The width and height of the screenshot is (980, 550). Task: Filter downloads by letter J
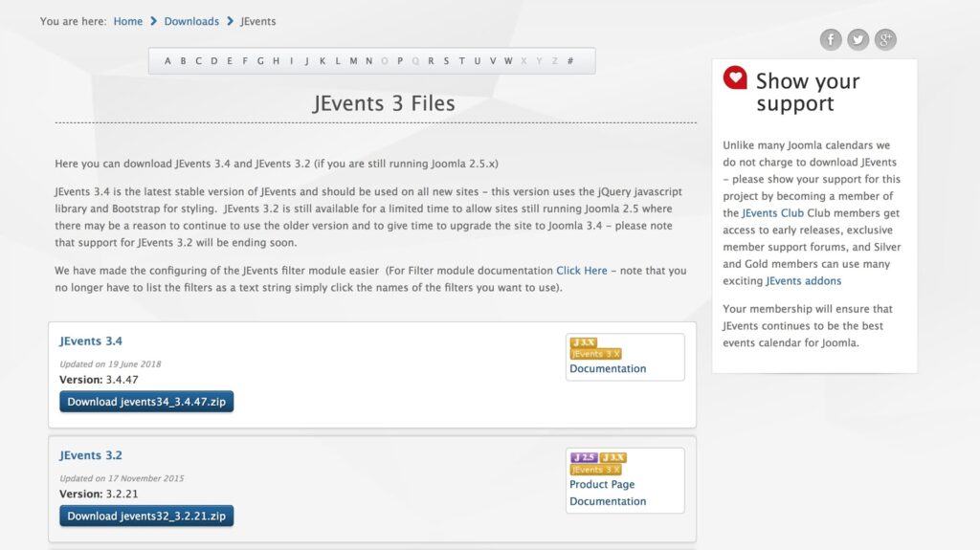tap(307, 61)
